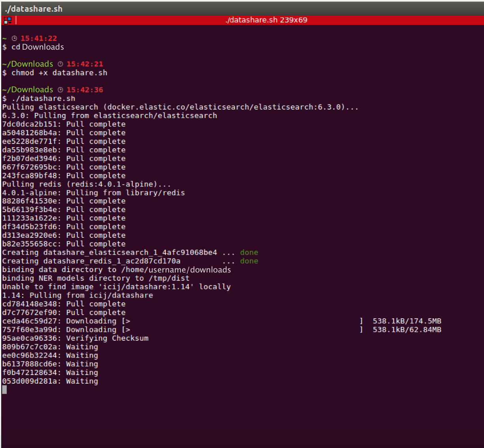Click the Unable to find image line

click(x=116, y=287)
